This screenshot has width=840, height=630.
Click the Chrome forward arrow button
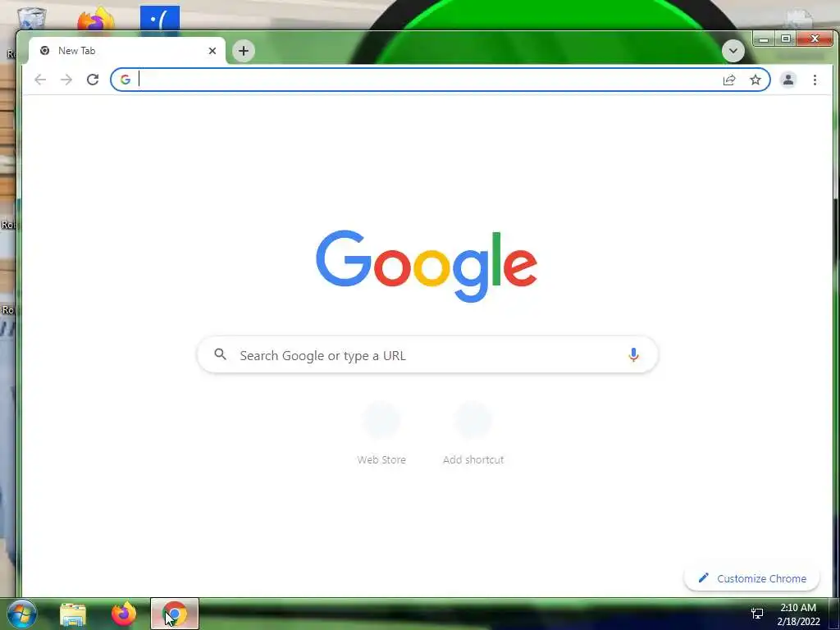pos(66,80)
